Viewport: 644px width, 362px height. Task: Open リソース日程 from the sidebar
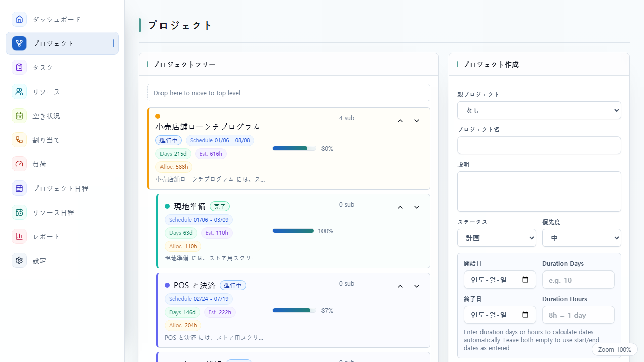pos(62,212)
